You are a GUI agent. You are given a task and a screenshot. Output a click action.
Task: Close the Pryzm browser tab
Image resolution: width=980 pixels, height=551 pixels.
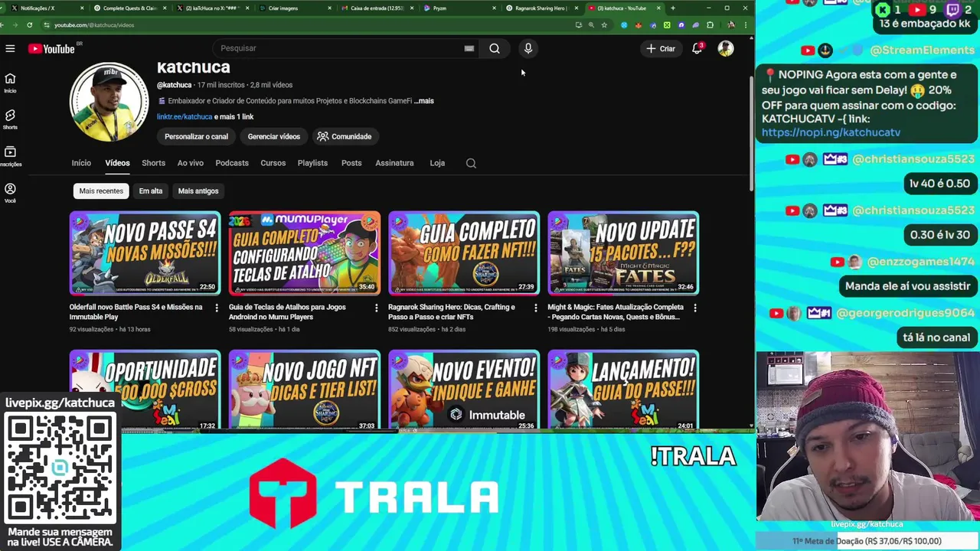[492, 8]
